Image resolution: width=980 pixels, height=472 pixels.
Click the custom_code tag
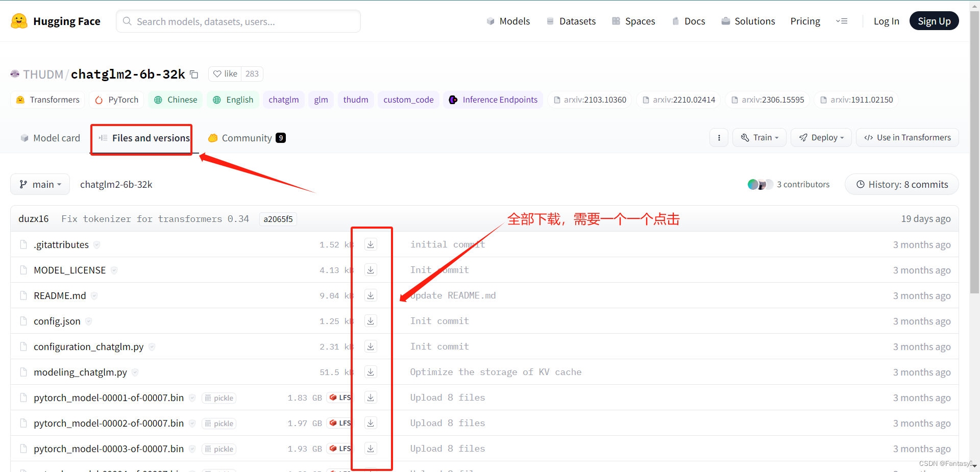point(408,100)
